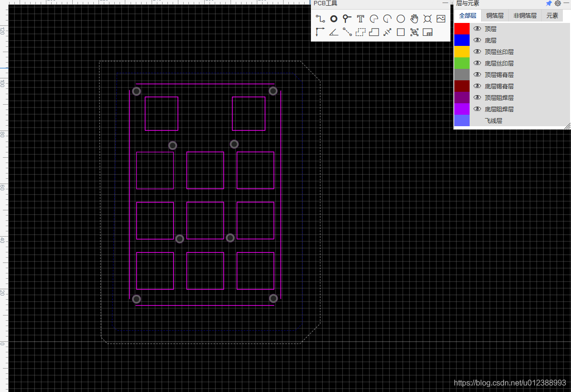Select the Hole tool
The image size is (571, 392).
pos(428,19)
